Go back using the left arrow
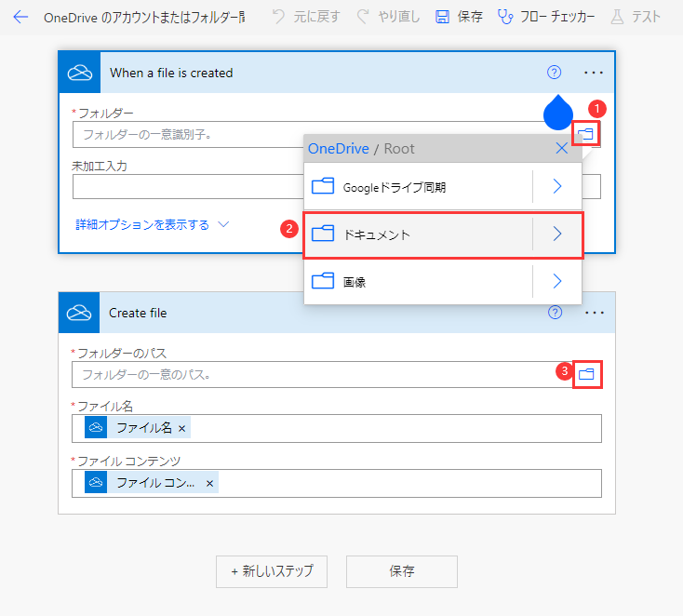Screen dimensions: 683x616 (x=20, y=17)
